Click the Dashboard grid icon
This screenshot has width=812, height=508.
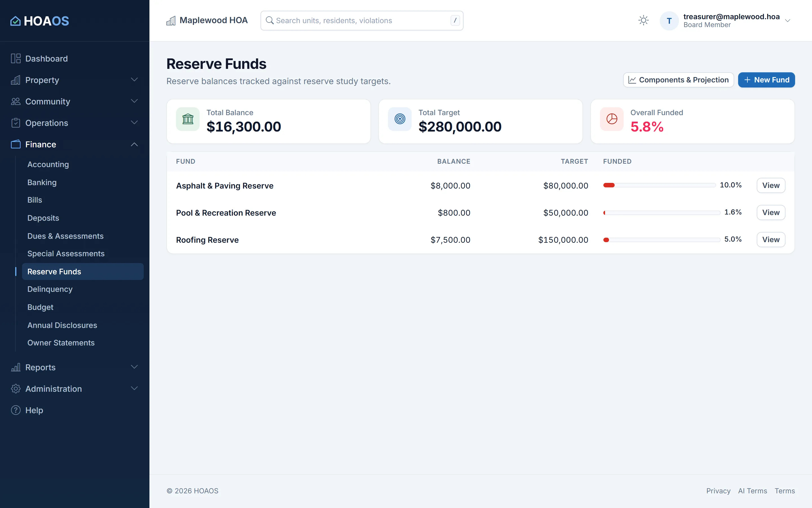click(x=16, y=58)
